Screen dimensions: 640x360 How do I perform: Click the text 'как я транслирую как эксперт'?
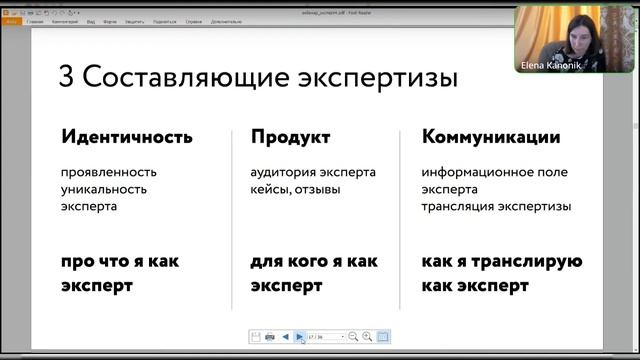502,273
